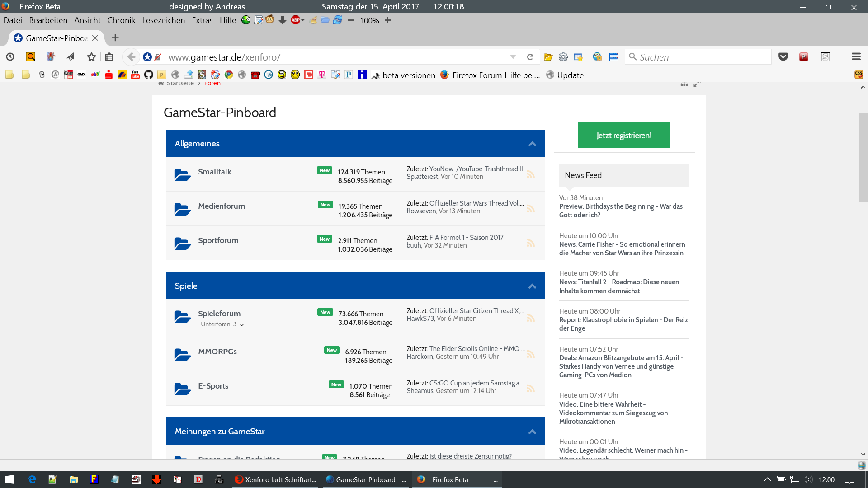
Task: Collapse the Spiele category section
Action: [532, 286]
